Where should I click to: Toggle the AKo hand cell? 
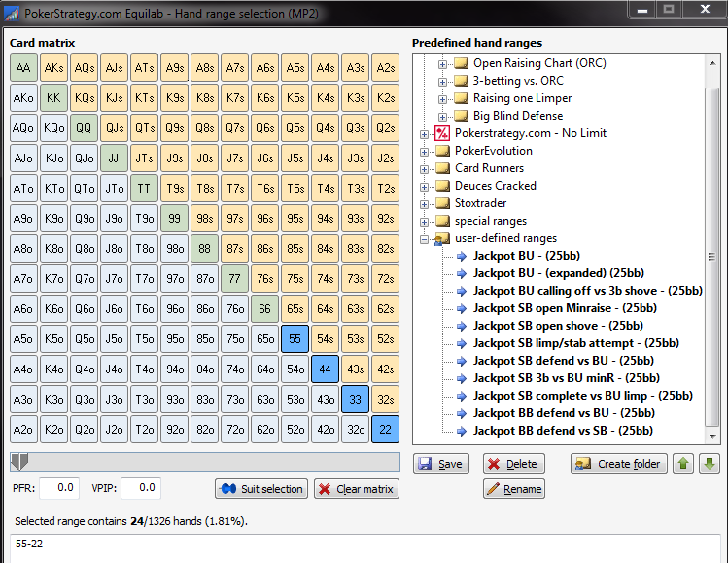pos(23,98)
